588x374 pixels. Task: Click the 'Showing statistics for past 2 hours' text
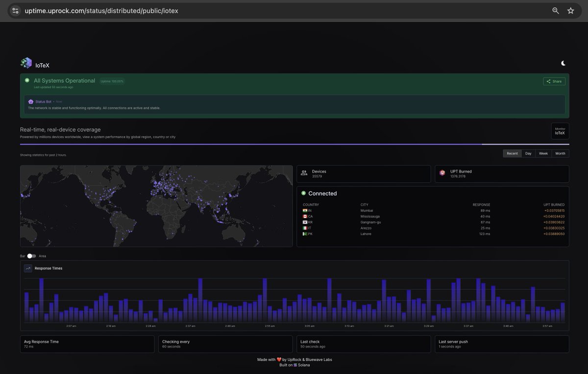pyautogui.click(x=43, y=155)
